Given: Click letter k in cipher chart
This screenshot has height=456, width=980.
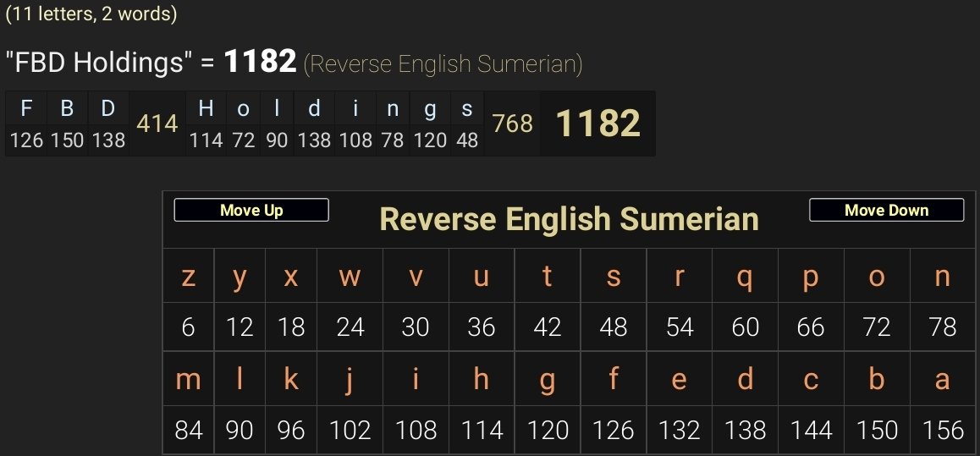Looking at the screenshot, I should [x=290, y=378].
